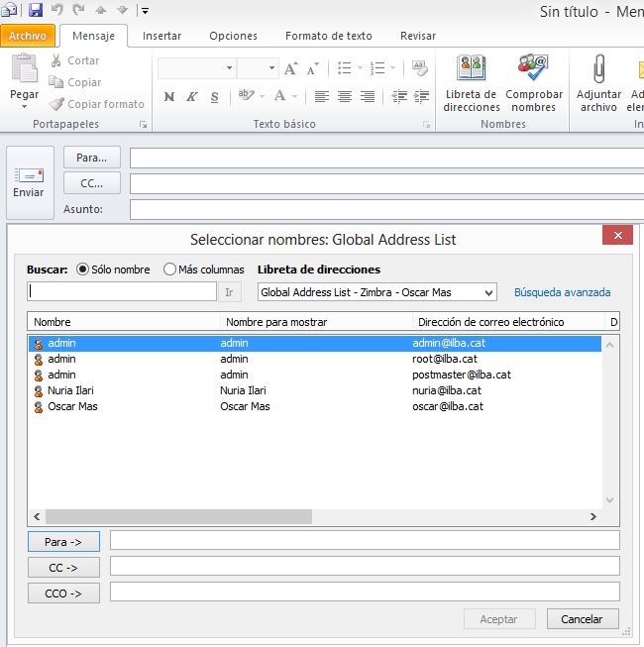Expand the bullet list style arrow
644x647 pixels.
point(360,68)
